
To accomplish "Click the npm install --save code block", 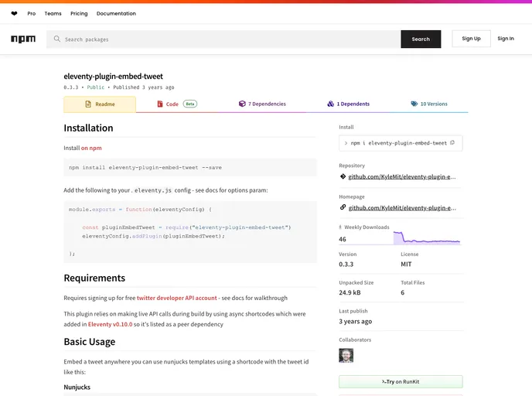I will coord(190,167).
